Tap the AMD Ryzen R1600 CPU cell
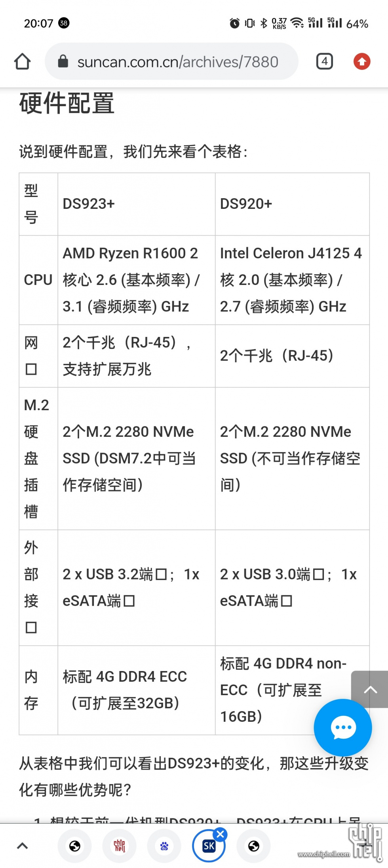 pos(137,280)
